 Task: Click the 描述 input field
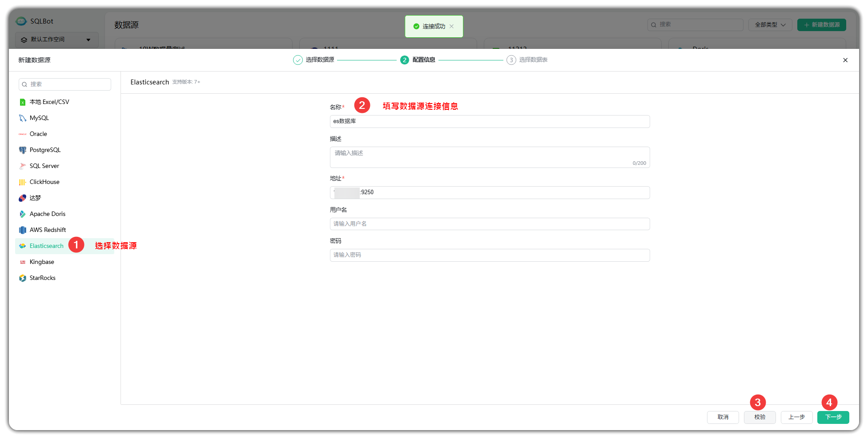coord(489,157)
